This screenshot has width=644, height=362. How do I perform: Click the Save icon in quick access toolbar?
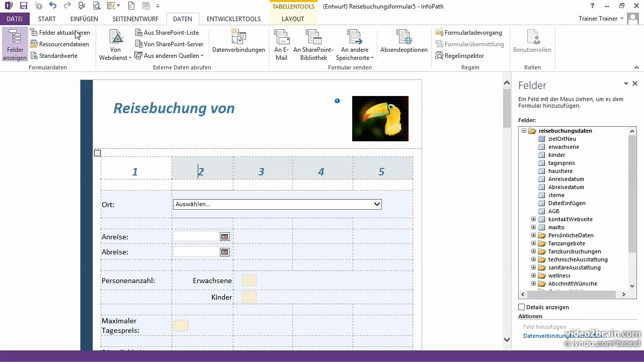tap(23, 6)
